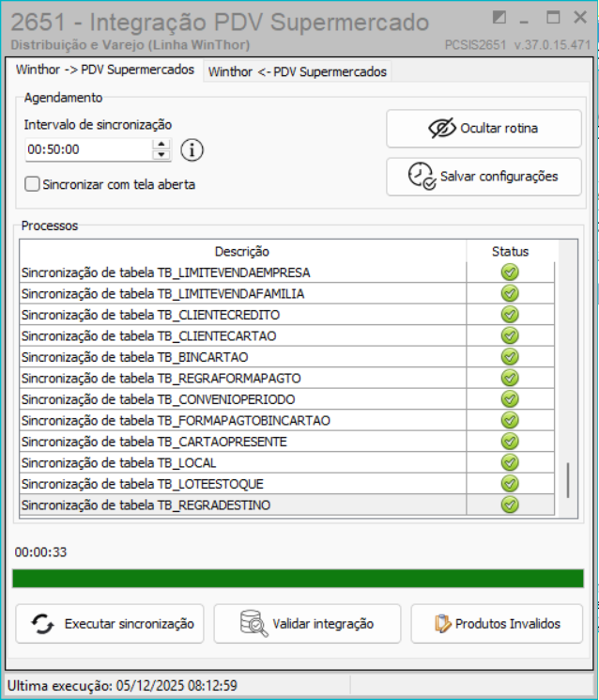Select row Sincronização de tabela TB_CONVENIOPERIODO

point(287,399)
